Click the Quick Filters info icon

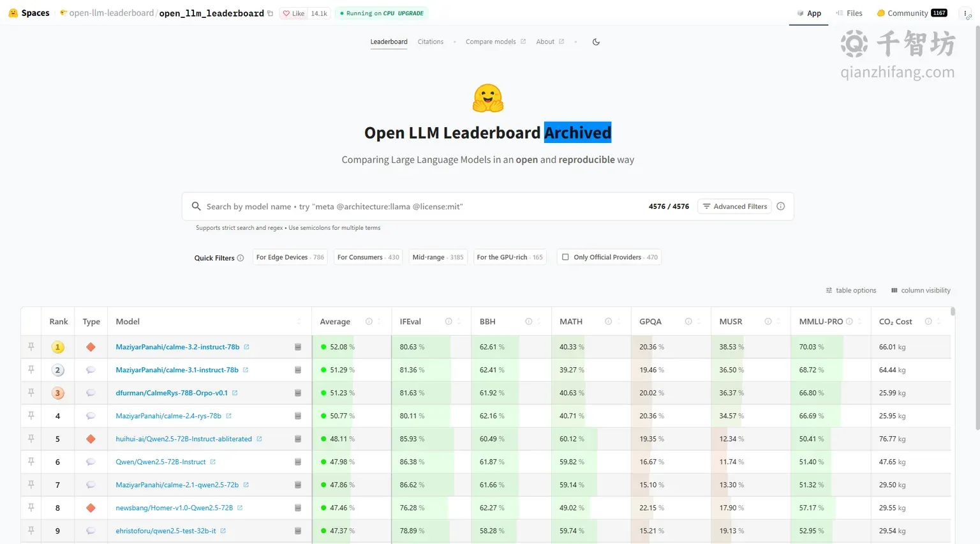pos(241,258)
